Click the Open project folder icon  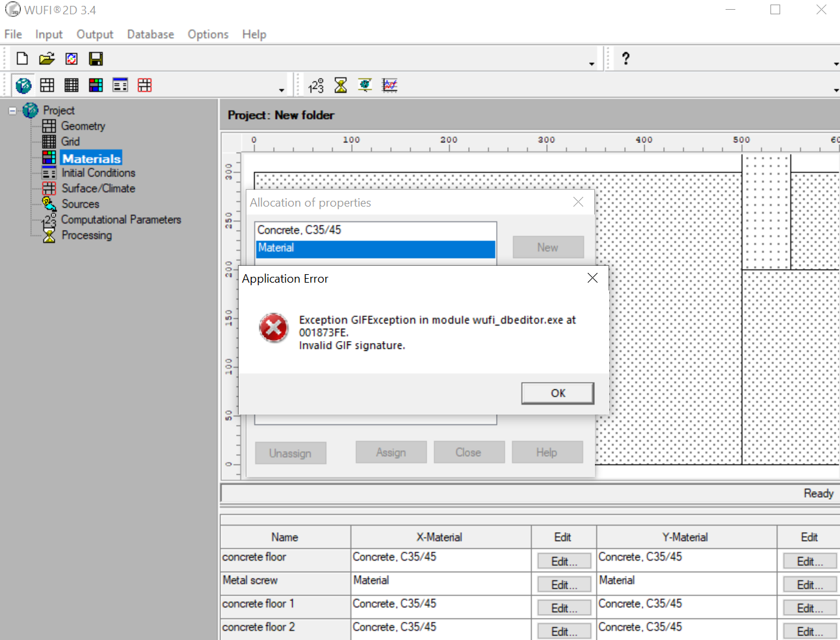point(47,59)
